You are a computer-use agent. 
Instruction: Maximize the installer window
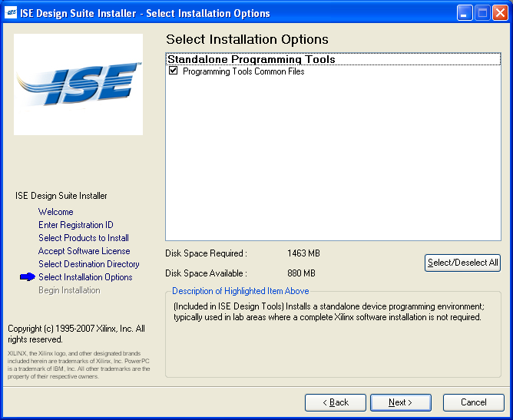pyautogui.click(x=482, y=13)
